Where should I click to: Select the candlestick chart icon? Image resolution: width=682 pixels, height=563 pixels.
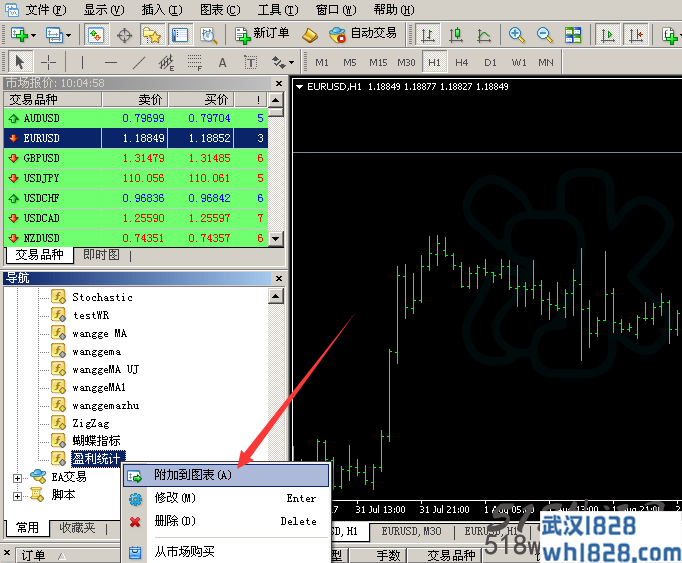[x=455, y=35]
